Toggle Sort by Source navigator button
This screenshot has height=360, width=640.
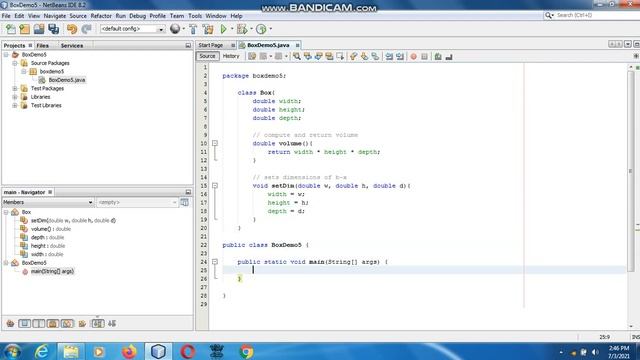(112, 324)
